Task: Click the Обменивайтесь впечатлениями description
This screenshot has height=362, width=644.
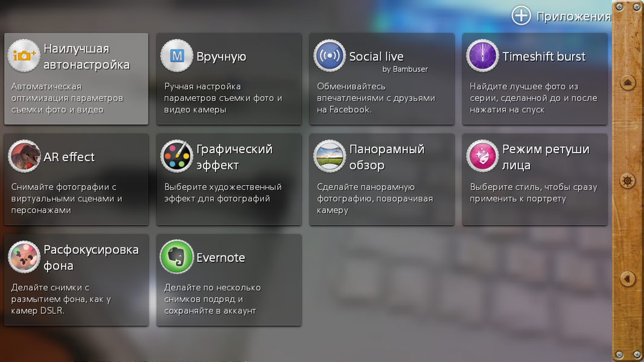Action: click(376, 98)
